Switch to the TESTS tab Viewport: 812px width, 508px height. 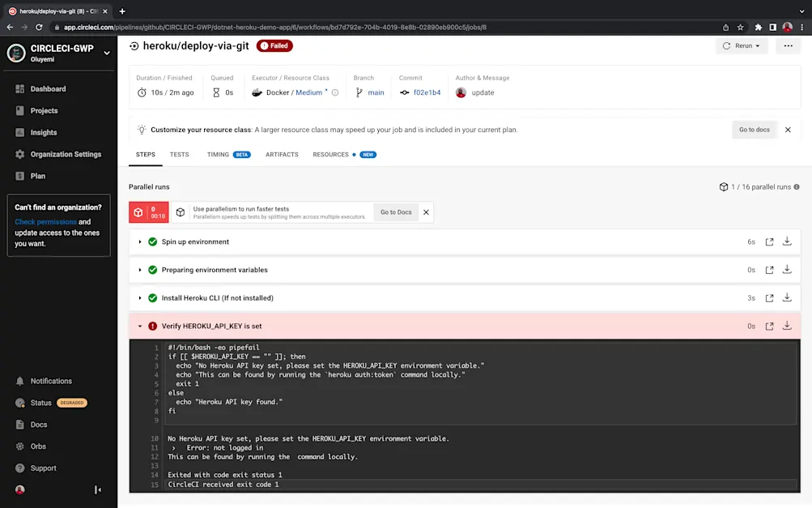pos(179,155)
